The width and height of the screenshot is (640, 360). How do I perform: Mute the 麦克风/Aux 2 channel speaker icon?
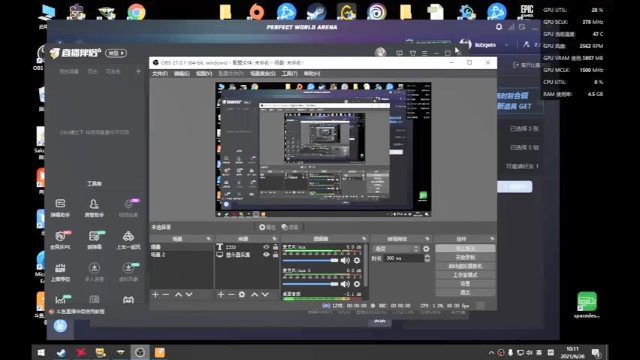[x=345, y=284]
